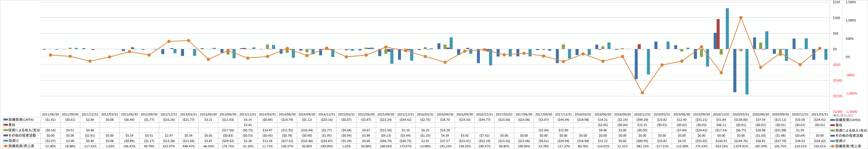Click the long blue CAPEX bar below zero for 2020/03/31
The height and width of the screenshot is (149, 868).
735,71
